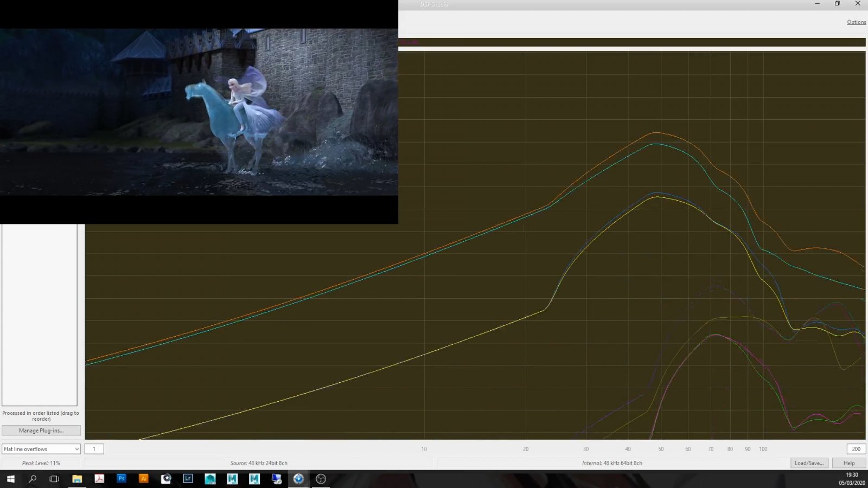Click the taskbar search magnifier icon
The height and width of the screenshot is (488, 868).
click(x=33, y=479)
